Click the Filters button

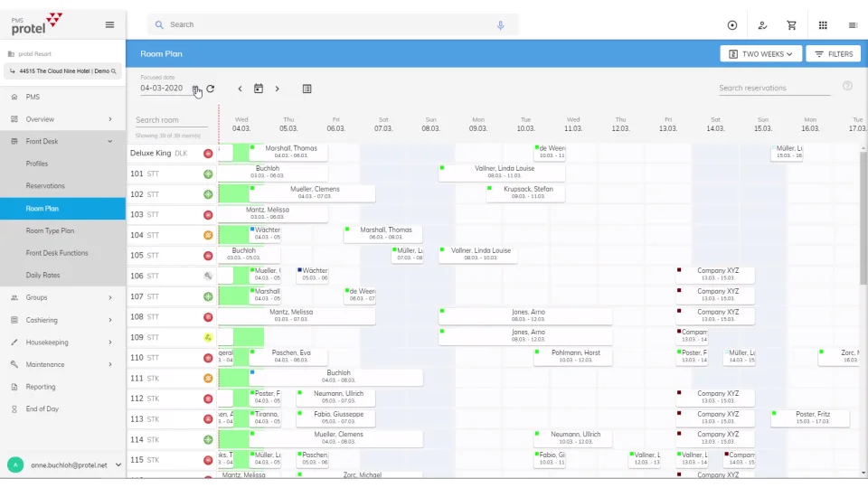click(x=833, y=54)
